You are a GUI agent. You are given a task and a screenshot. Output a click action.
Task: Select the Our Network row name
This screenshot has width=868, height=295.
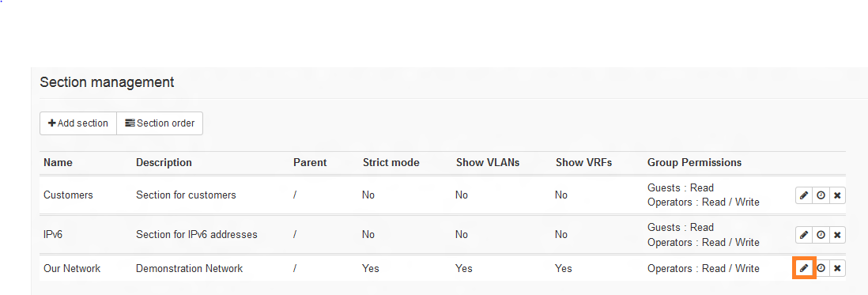(x=72, y=268)
